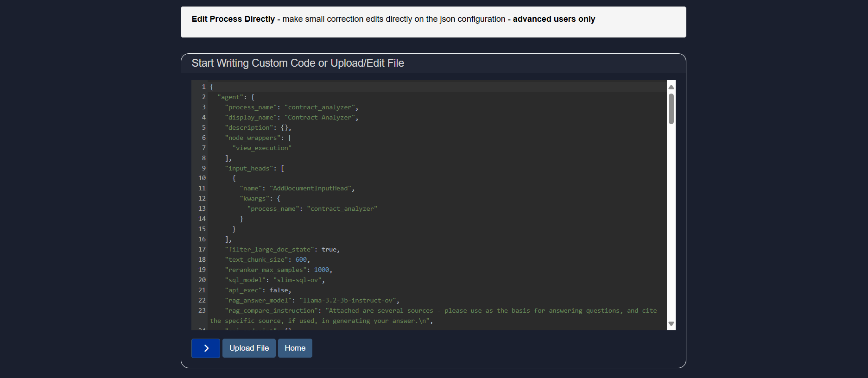868x378 pixels.
Task: Click the true value of filter_large_doc_state
Action: pyautogui.click(x=329, y=250)
